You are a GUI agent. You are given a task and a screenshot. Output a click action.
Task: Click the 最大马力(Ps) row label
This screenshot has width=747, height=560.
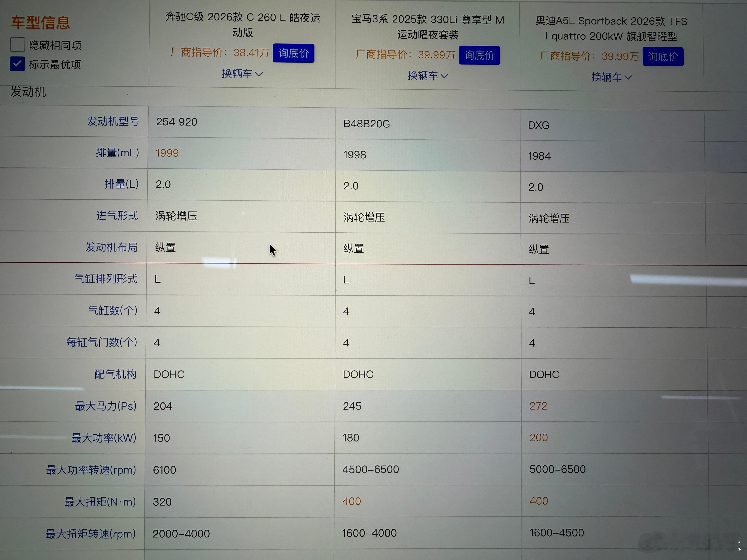click(x=106, y=406)
